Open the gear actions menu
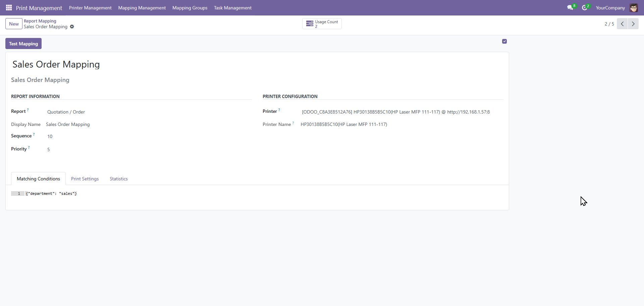Image resolution: width=644 pixels, height=306 pixels. pos(72,27)
